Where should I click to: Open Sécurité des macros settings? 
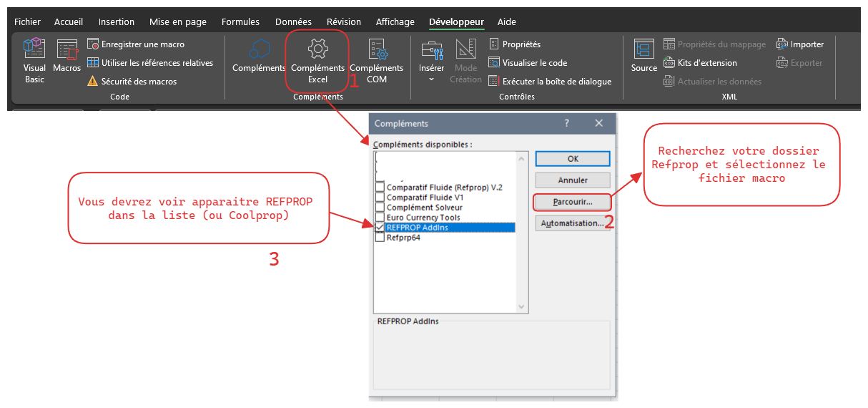point(132,82)
